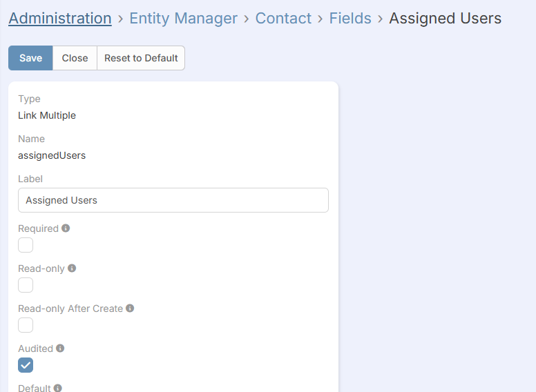This screenshot has width=536, height=392.
Task: Click Reset to Default
Action: (141, 58)
